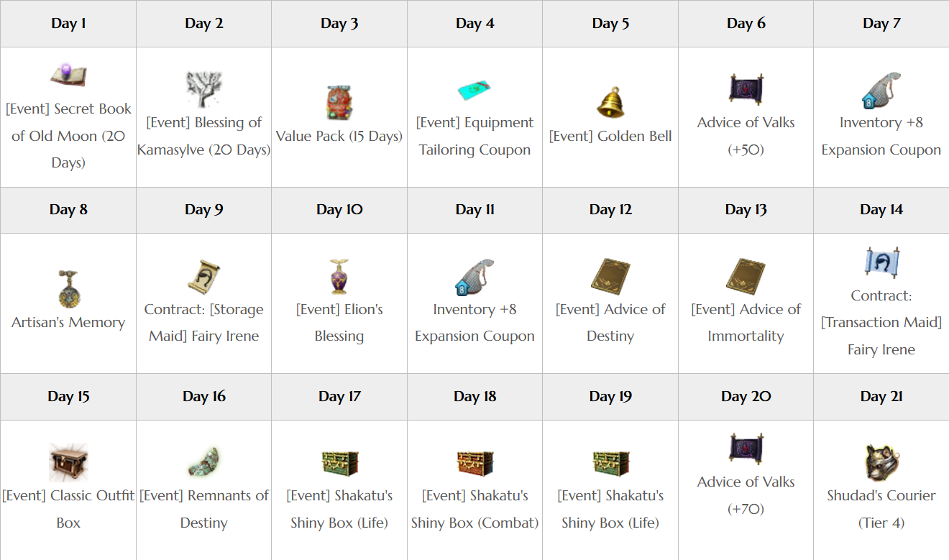Viewport: 949px width, 560px height.
Task: Select the Day 21 header cell
Action: 881,397
